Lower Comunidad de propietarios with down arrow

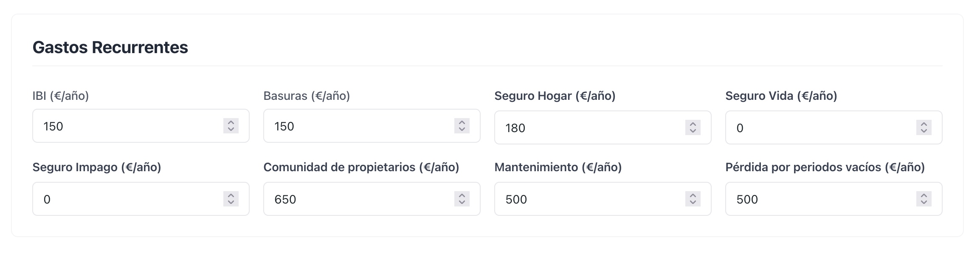click(462, 203)
